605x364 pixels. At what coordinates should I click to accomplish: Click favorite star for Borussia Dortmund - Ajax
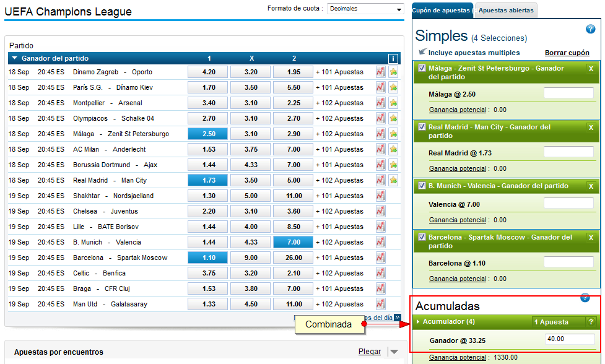393,165
